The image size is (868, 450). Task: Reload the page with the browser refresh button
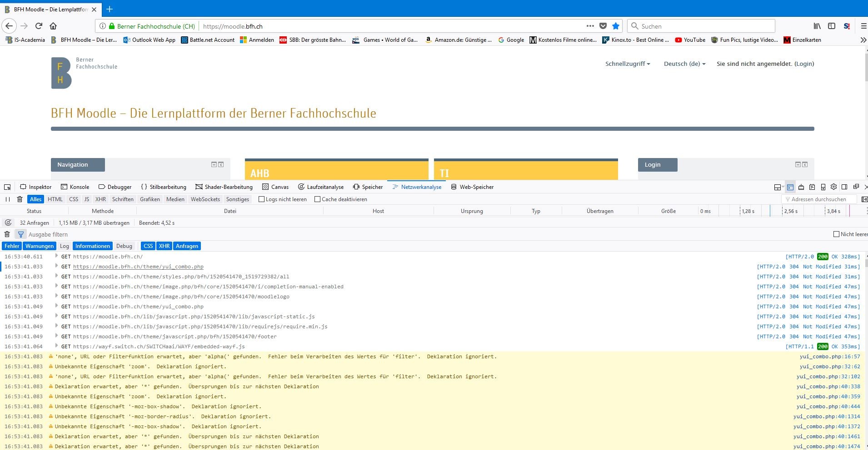point(39,26)
